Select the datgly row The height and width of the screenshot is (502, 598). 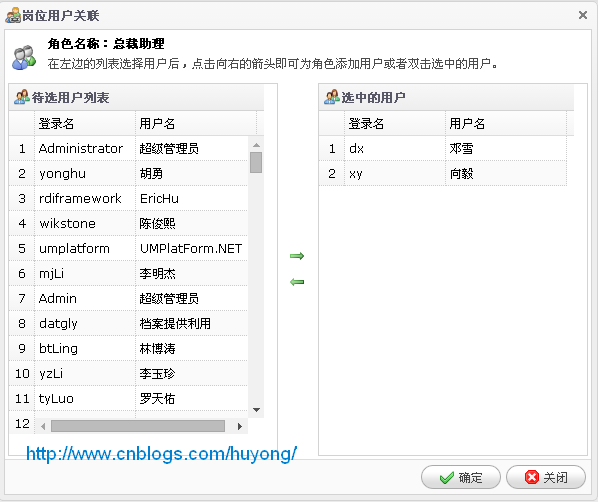[129, 323]
